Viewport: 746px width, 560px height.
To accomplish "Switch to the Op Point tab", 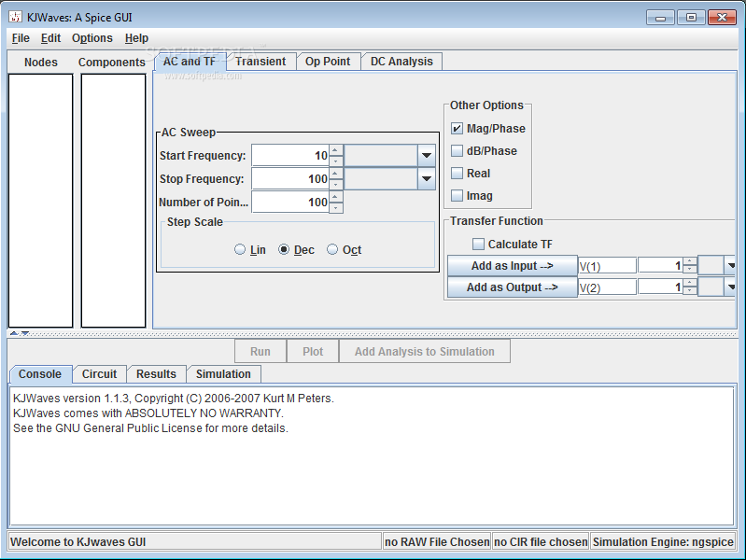I will [x=328, y=62].
